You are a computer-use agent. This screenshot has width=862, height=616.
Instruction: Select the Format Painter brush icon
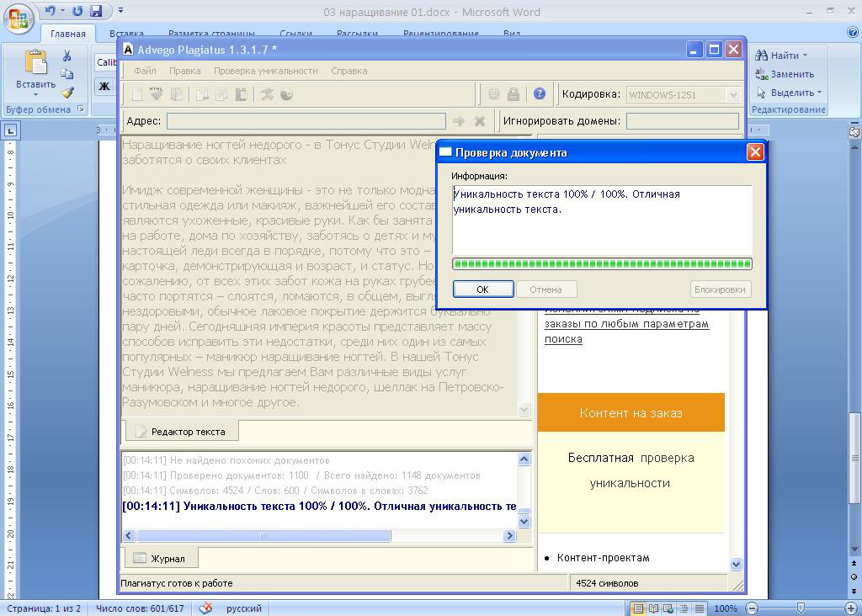(67, 93)
